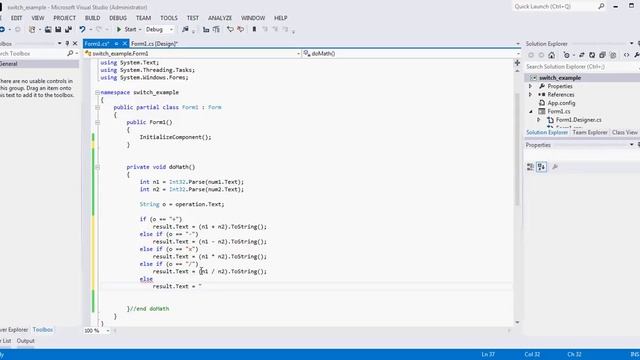Switch to Team Explorer tab
Image resolution: width=640 pixels, height=360 pixels.
point(590,132)
